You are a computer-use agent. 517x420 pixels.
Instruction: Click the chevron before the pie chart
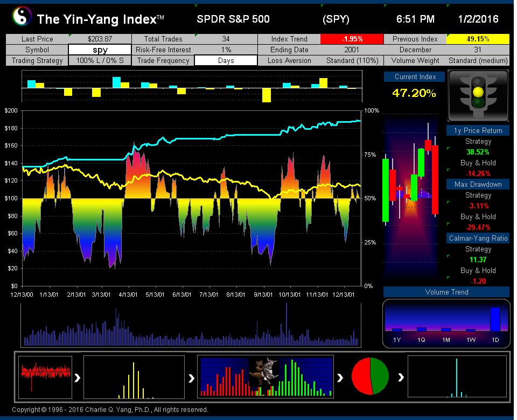point(340,377)
